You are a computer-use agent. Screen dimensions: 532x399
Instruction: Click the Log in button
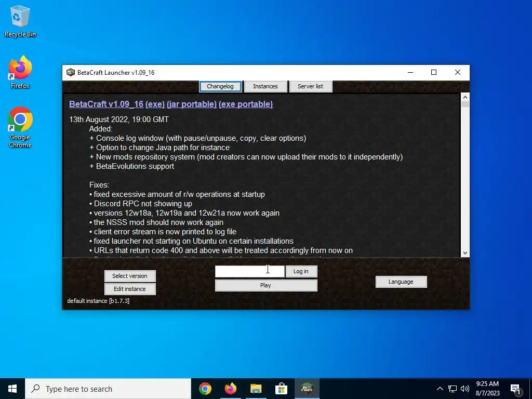click(301, 271)
